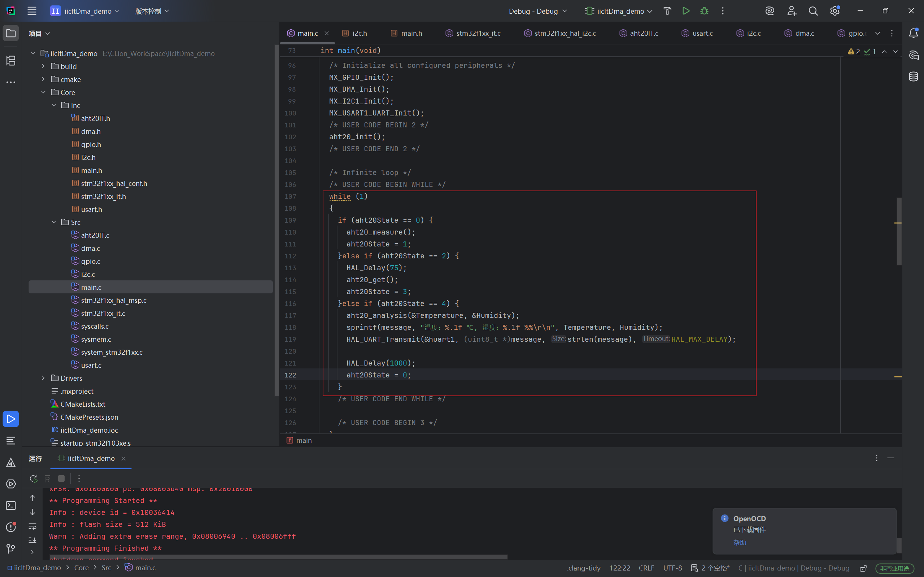The width and height of the screenshot is (924, 577).
Task: Open the Notifications bell icon
Action: point(913,33)
